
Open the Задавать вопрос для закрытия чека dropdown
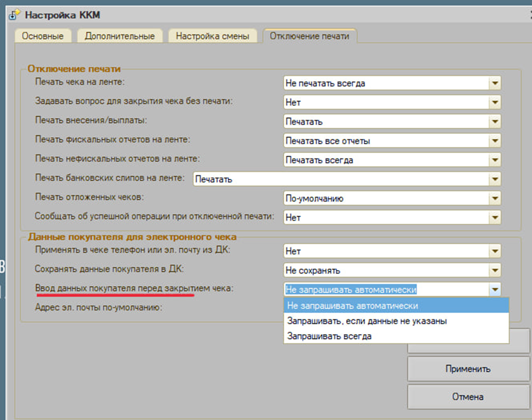[x=494, y=103]
